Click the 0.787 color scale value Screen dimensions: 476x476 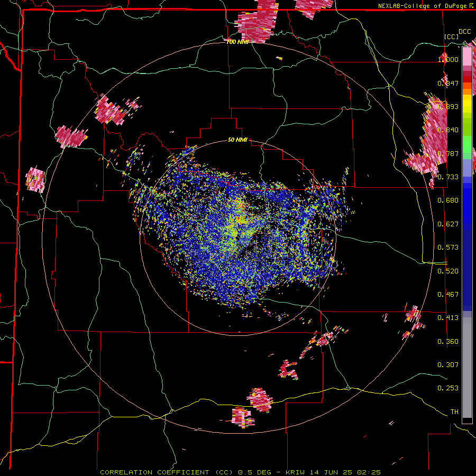448,153
